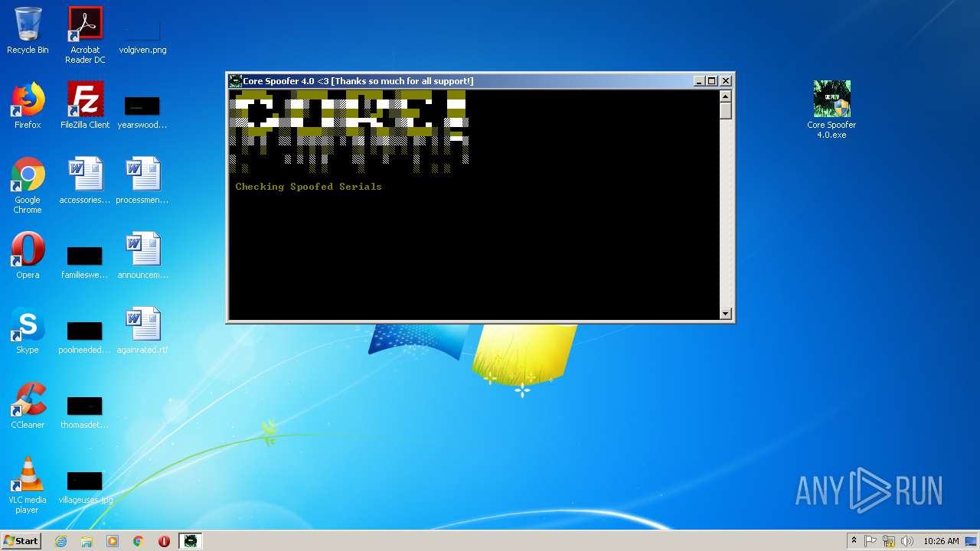980x551 pixels.
Task: Launch Acrobat Reader DC shortcut
Action: [85, 35]
